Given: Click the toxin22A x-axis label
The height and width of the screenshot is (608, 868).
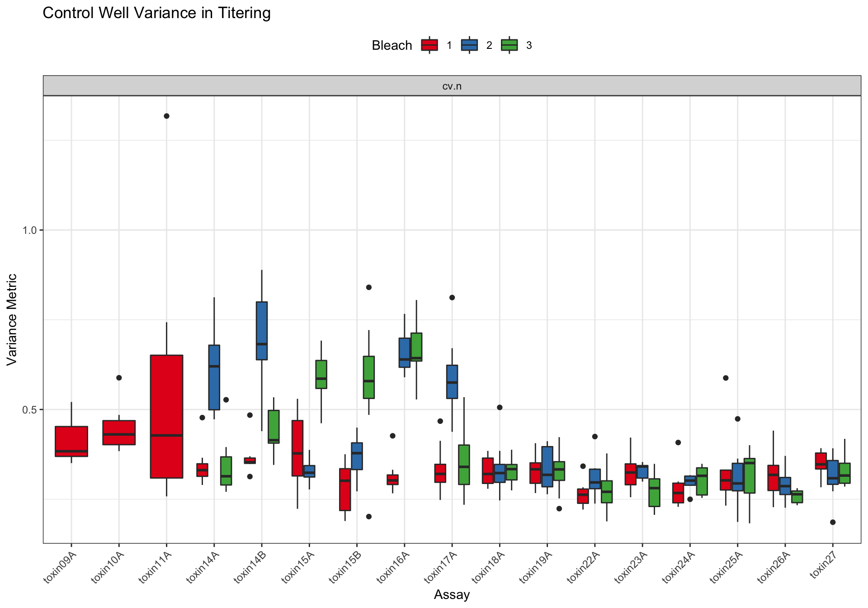Looking at the screenshot, I should pyautogui.click(x=583, y=568).
